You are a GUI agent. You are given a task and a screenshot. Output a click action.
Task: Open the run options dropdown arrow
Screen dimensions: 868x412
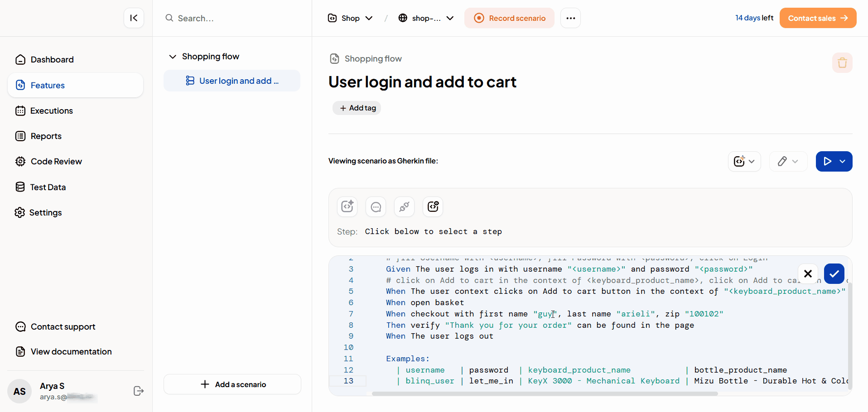click(843, 161)
